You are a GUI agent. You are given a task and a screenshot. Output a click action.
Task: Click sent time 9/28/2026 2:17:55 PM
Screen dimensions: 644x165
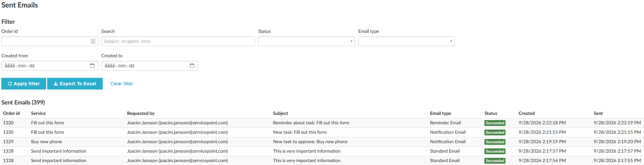point(617,160)
